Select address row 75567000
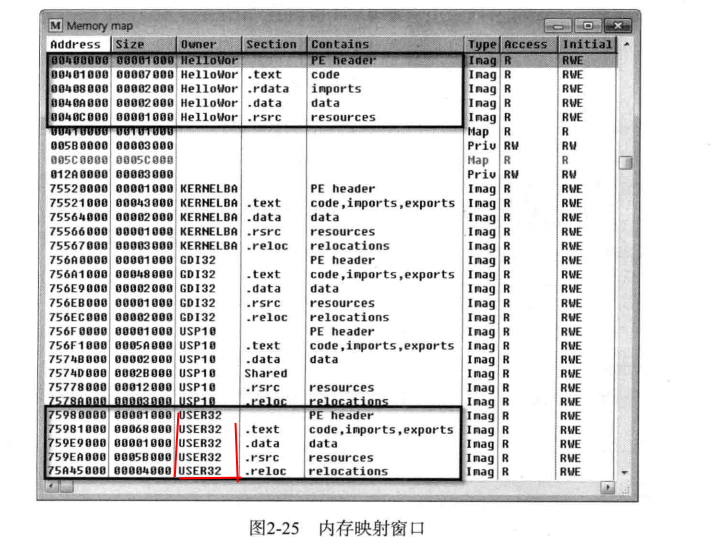The image size is (719, 558). click(x=331, y=246)
